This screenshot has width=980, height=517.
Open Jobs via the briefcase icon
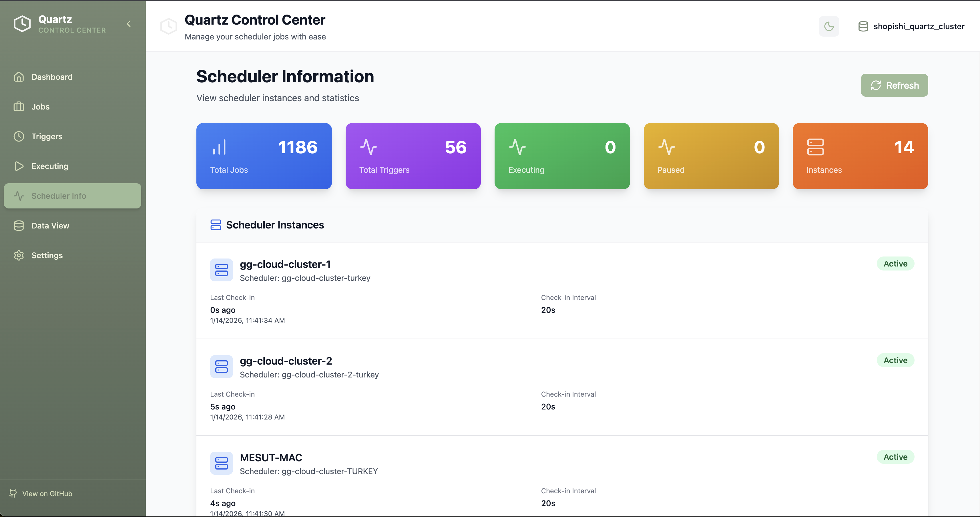[19, 107]
